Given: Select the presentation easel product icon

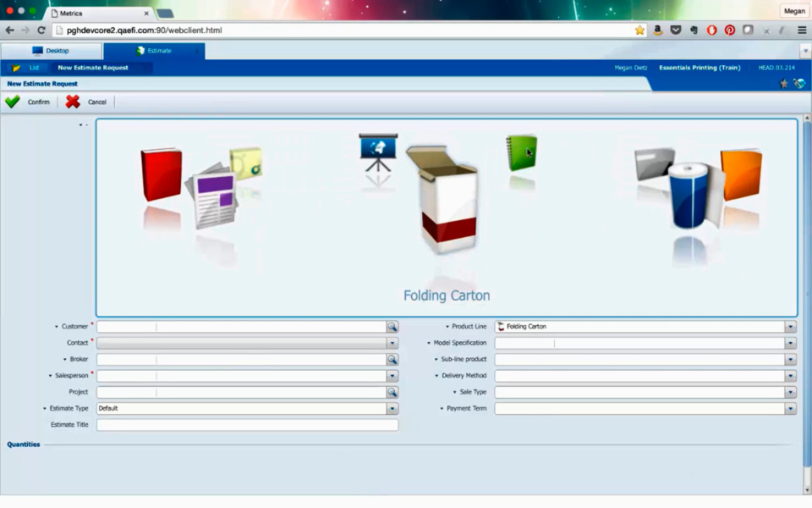Looking at the screenshot, I should point(377,152).
